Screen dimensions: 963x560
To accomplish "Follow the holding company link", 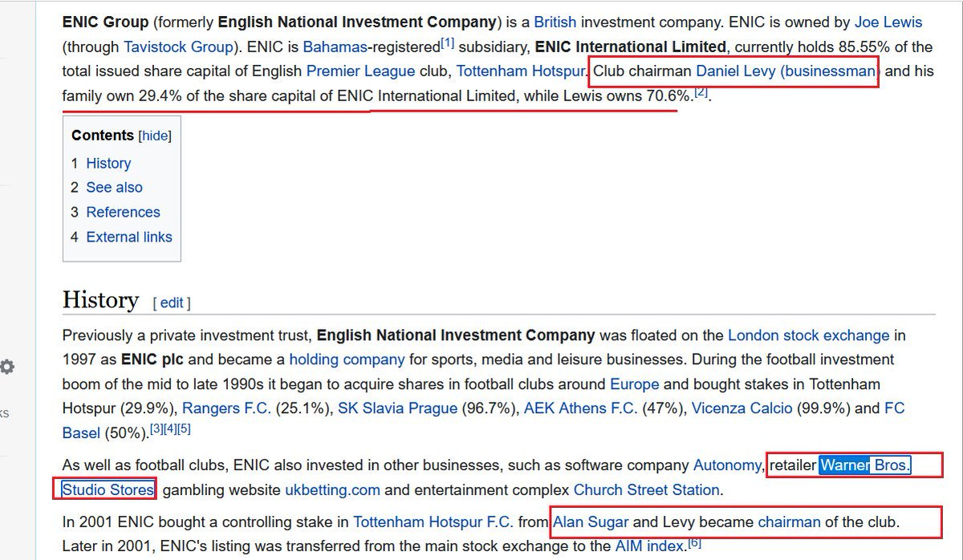I will click(x=347, y=359).
